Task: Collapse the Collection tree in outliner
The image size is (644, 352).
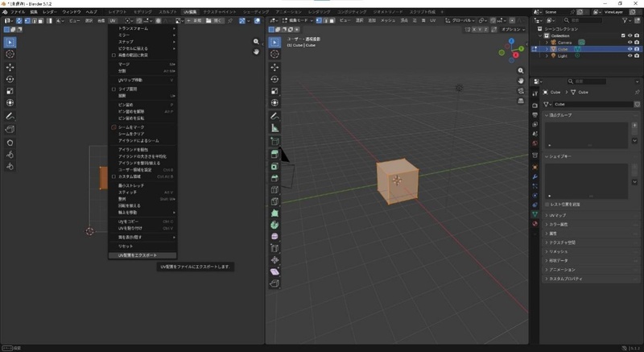Action: click(x=540, y=35)
